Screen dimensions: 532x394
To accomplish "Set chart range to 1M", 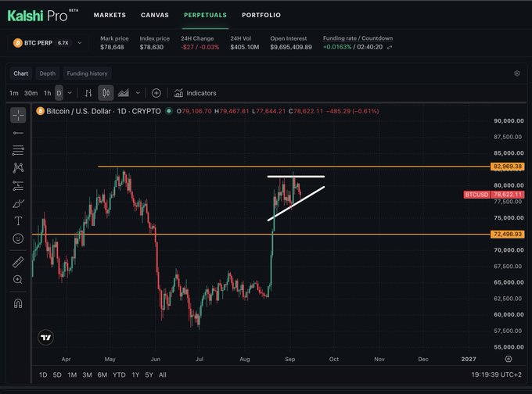I will coord(72,374).
